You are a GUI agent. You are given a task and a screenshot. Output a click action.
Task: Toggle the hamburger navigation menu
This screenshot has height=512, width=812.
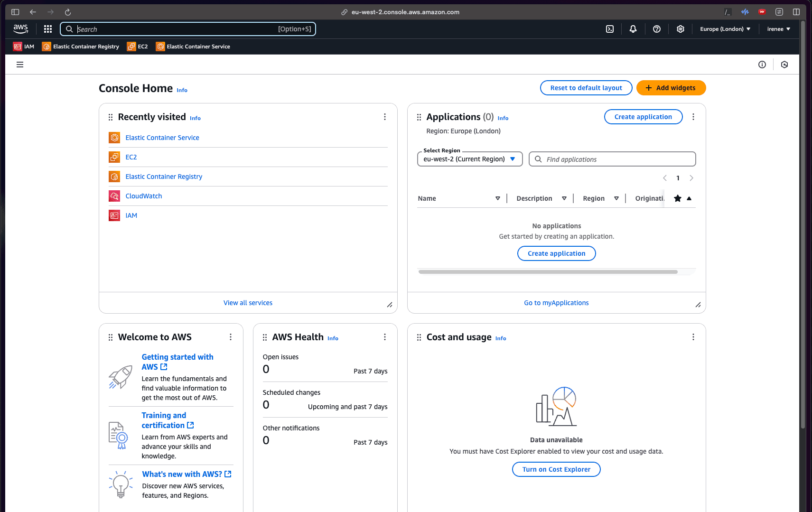[20, 64]
